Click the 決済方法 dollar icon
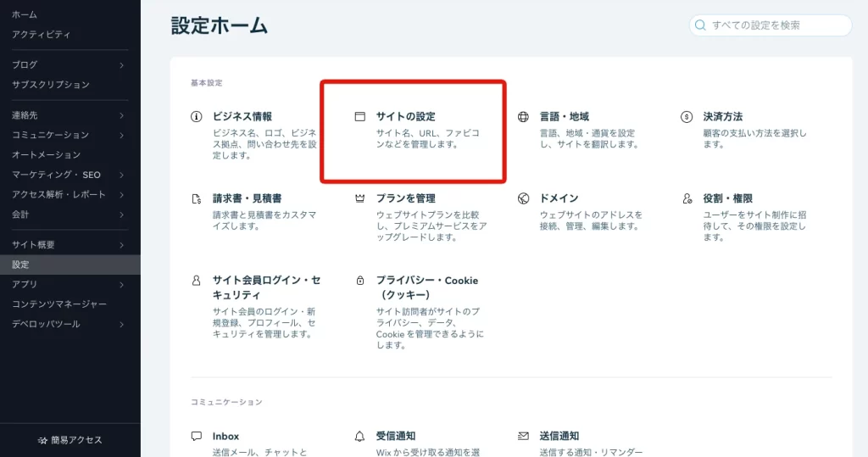 pos(687,117)
